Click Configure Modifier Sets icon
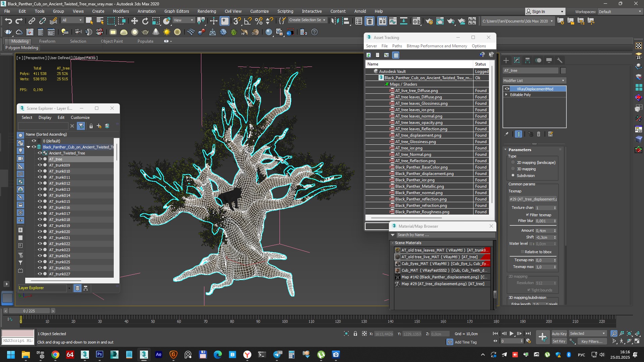The image size is (644, 362). pyautogui.click(x=550, y=134)
